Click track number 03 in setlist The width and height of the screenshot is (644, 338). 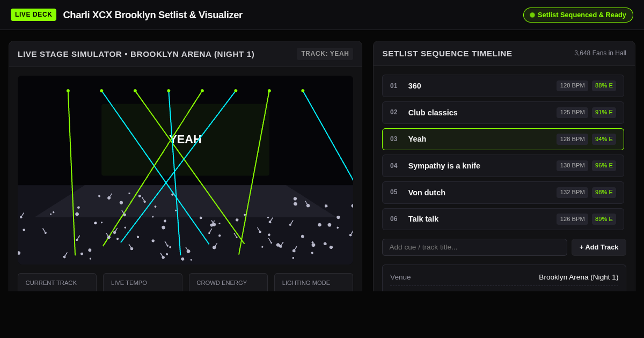394,139
